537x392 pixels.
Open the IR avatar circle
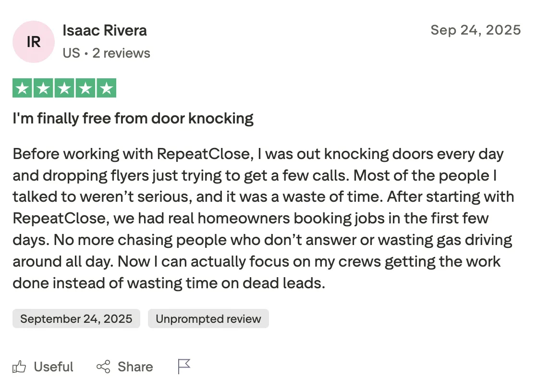click(x=34, y=42)
